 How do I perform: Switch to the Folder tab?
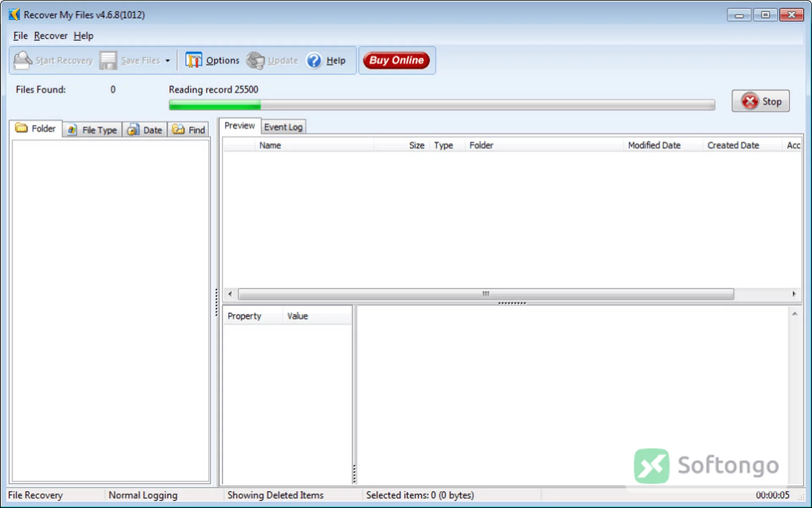tap(36, 129)
